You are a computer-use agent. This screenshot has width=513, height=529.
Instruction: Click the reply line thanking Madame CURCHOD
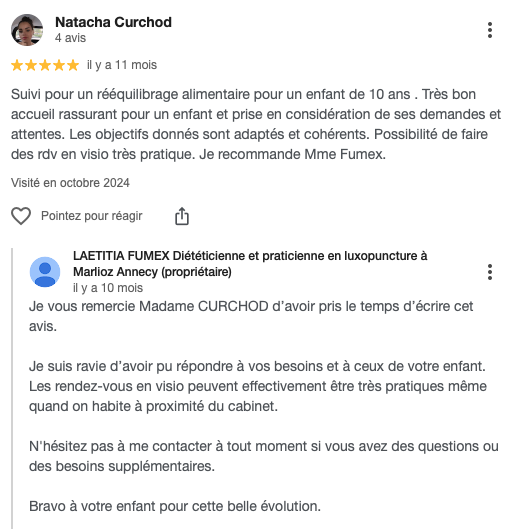pyautogui.click(x=251, y=316)
